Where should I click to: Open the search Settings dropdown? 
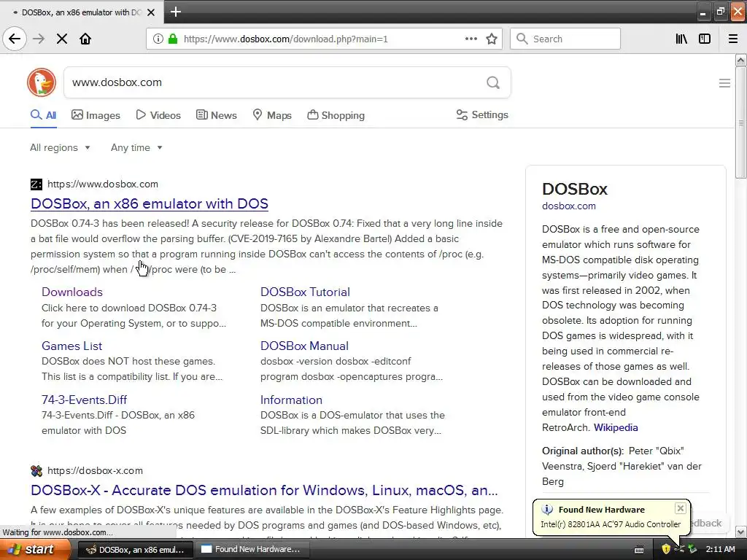click(482, 114)
